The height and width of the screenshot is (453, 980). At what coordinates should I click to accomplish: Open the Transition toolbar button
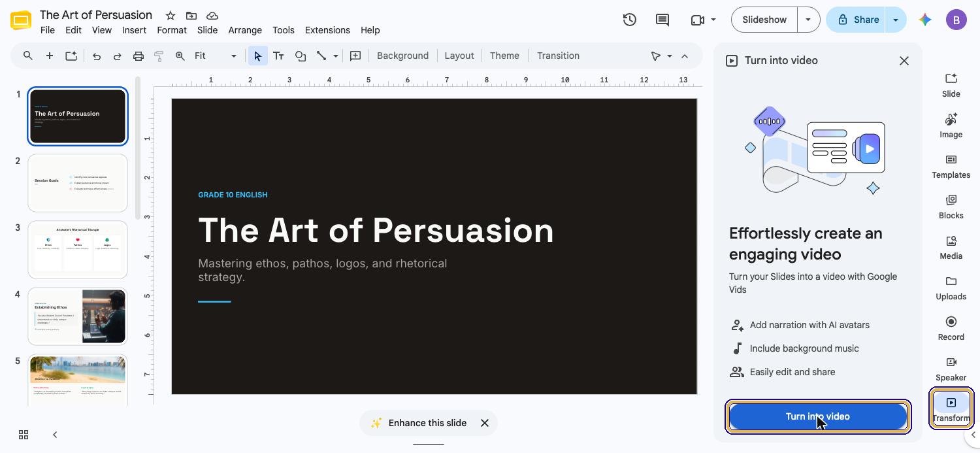pos(558,56)
